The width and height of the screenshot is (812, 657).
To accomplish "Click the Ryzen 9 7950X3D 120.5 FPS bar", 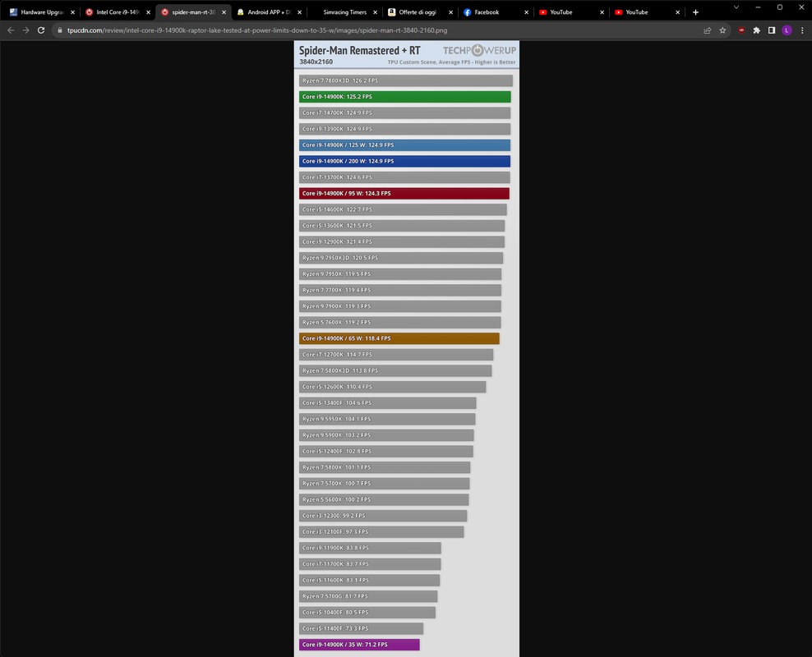I will click(400, 258).
